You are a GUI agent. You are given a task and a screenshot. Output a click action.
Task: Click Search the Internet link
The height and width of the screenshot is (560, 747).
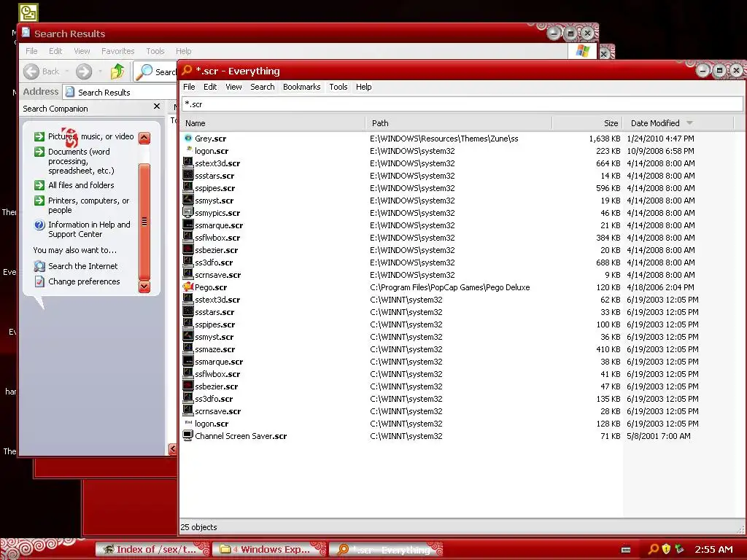83,266
